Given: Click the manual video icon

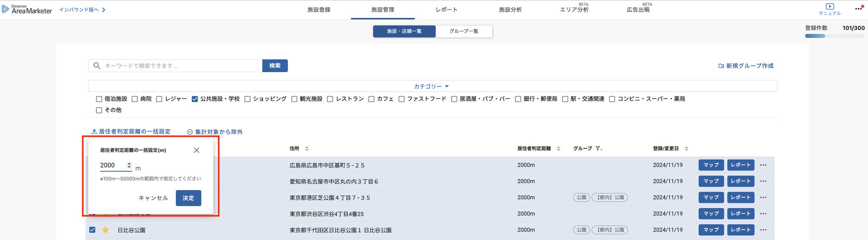Looking at the screenshot, I should point(830,7).
